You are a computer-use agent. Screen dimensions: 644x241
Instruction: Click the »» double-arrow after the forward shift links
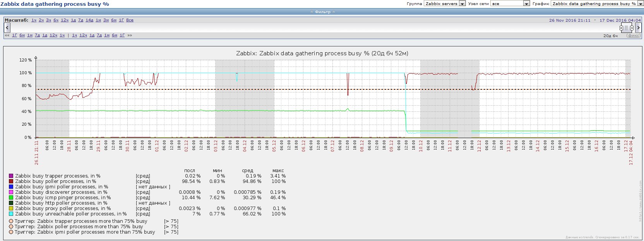click(x=130, y=35)
